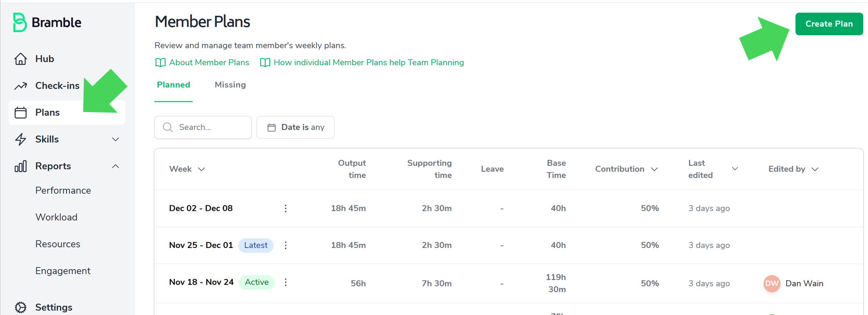Viewport: 868px width, 315px height.
Task: Click the Search input field
Action: coord(208,127)
